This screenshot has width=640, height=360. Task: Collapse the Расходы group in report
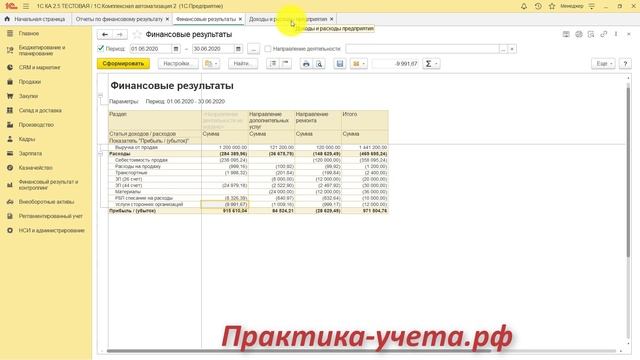[100, 154]
